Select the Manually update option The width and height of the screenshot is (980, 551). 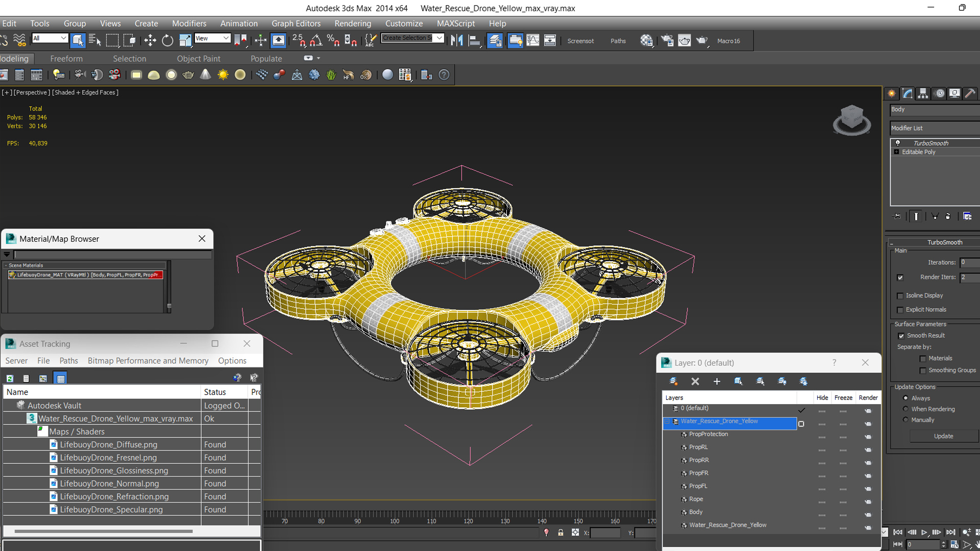(905, 419)
